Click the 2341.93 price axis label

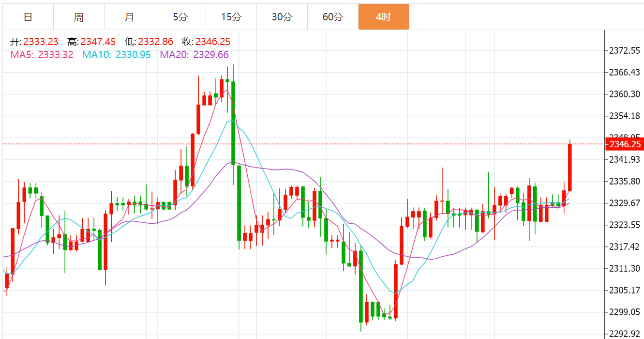click(625, 159)
